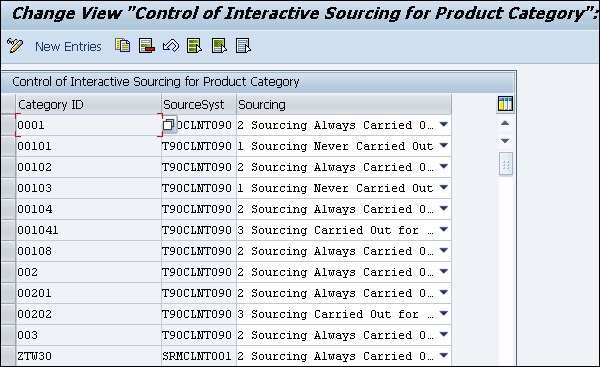Open the search help icon beside Category ID 0001
This screenshot has width=600, height=367.
pos(169,125)
